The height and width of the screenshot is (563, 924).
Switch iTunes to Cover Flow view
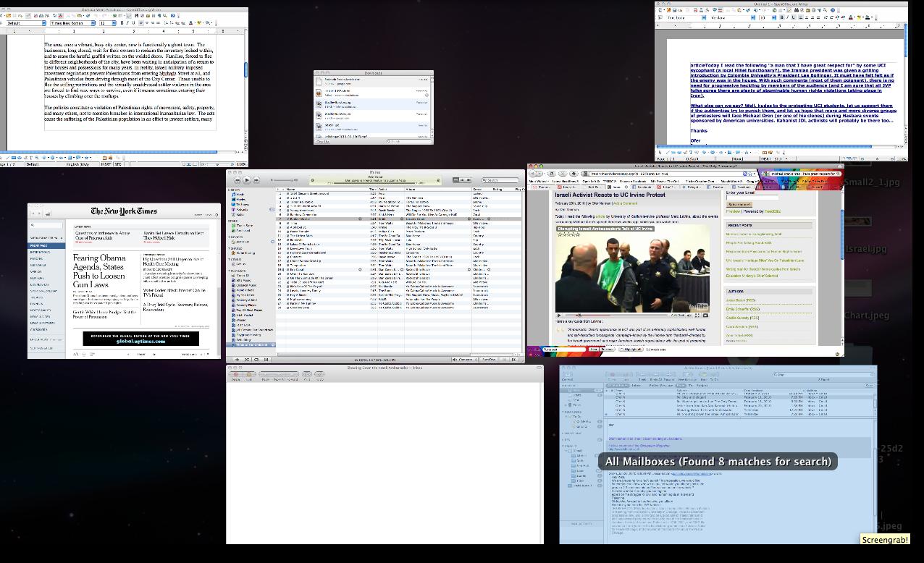(470, 179)
